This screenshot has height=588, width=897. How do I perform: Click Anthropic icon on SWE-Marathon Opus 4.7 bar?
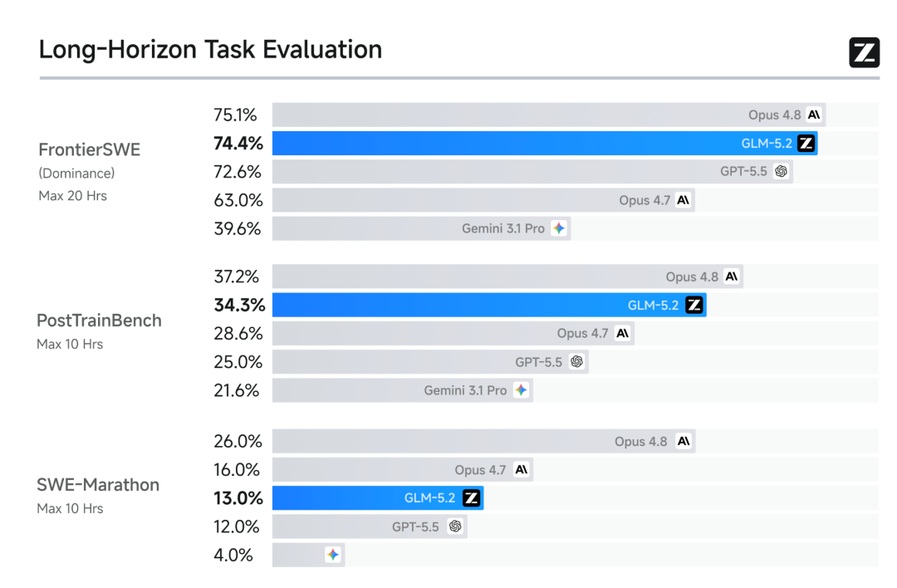click(521, 469)
